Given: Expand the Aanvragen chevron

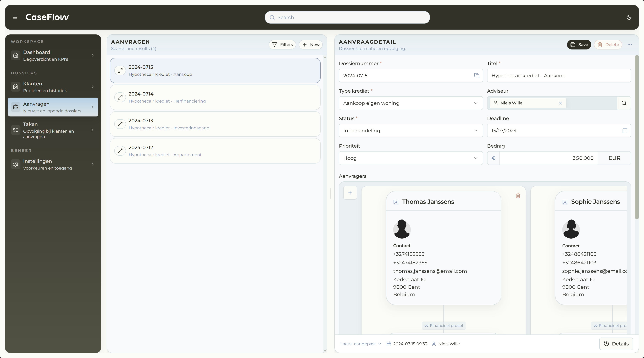Looking at the screenshot, I should click(x=92, y=107).
